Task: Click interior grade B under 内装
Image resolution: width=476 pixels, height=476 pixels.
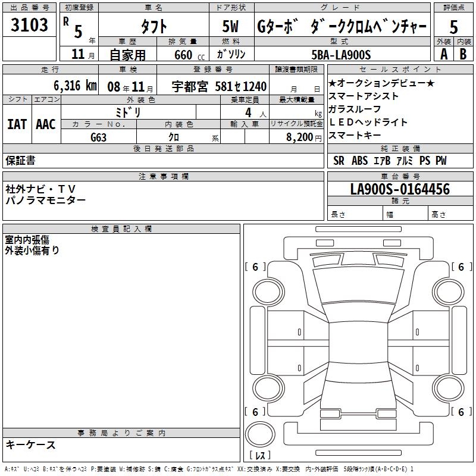Action: [x=463, y=54]
